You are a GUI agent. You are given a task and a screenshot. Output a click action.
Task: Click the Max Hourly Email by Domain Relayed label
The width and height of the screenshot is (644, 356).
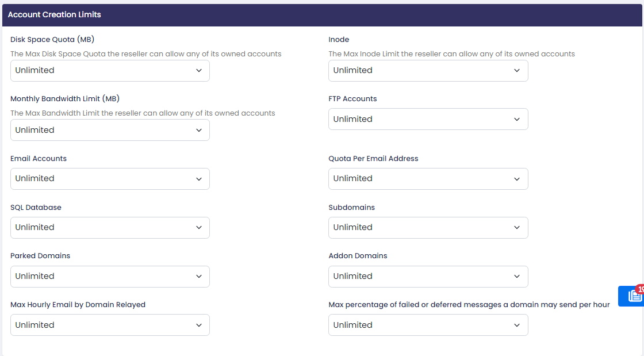pos(78,305)
